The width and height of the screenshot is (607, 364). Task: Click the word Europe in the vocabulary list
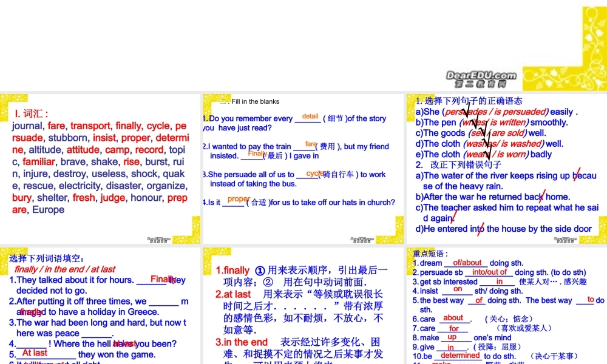pos(49,210)
